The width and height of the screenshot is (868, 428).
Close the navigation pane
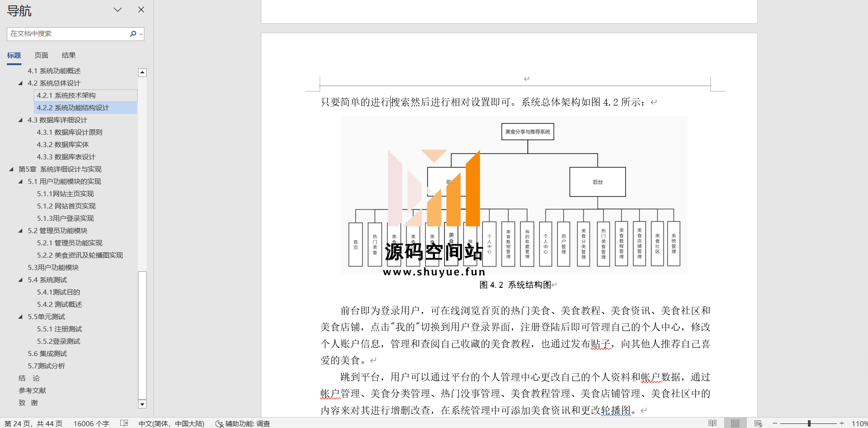141,10
